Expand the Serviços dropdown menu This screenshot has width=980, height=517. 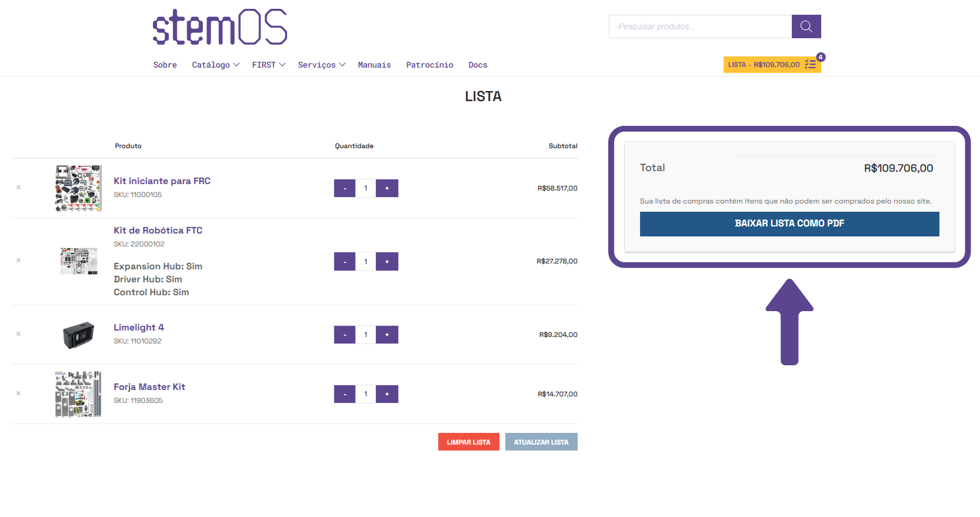tap(321, 65)
